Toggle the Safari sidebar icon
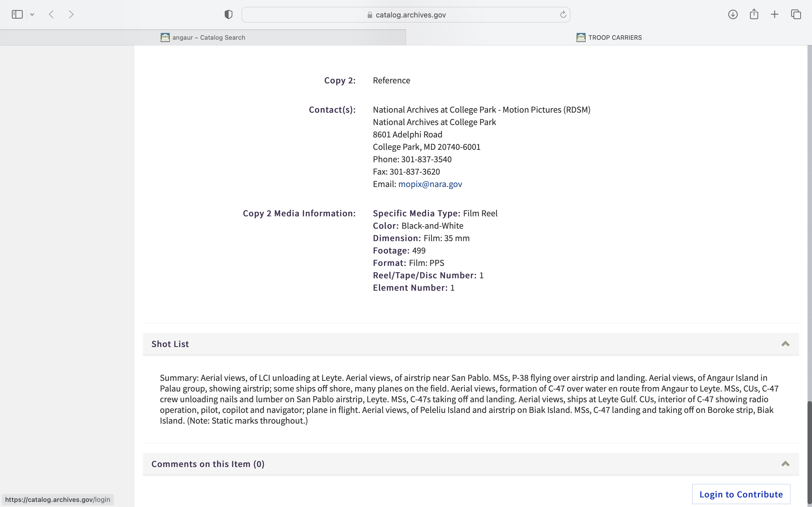The image size is (812, 507). coord(17,14)
